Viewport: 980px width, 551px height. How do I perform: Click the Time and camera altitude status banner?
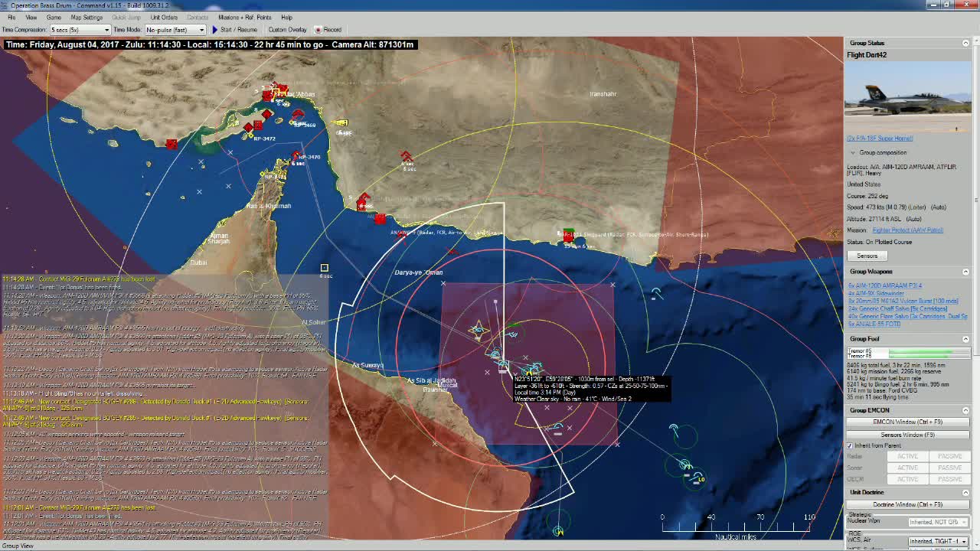tap(210, 44)
